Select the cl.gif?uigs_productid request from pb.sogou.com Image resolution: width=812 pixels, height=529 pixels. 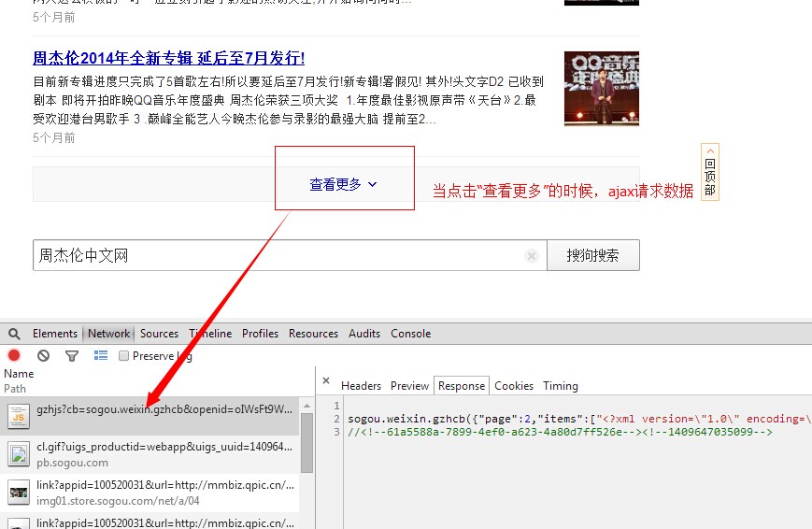click(150, 454)
